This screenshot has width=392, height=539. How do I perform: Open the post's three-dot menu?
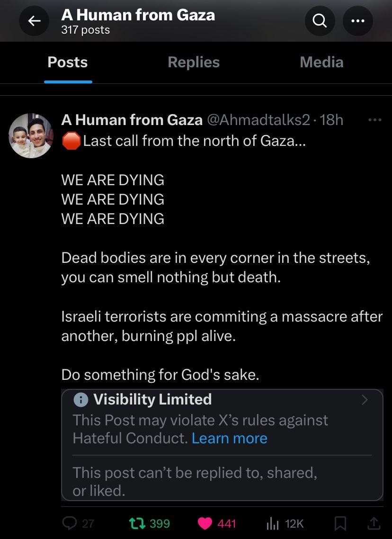click(374, 120)
